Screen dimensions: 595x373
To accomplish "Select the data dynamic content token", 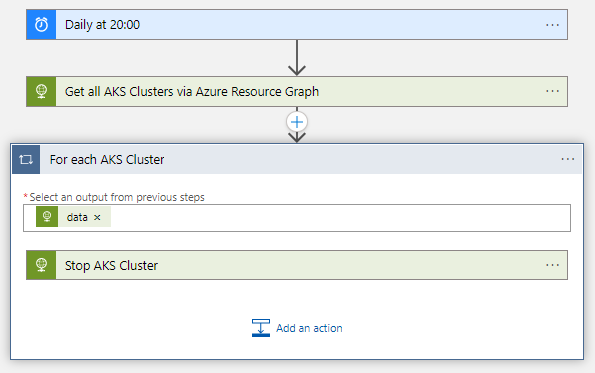I will click(77, 217).
